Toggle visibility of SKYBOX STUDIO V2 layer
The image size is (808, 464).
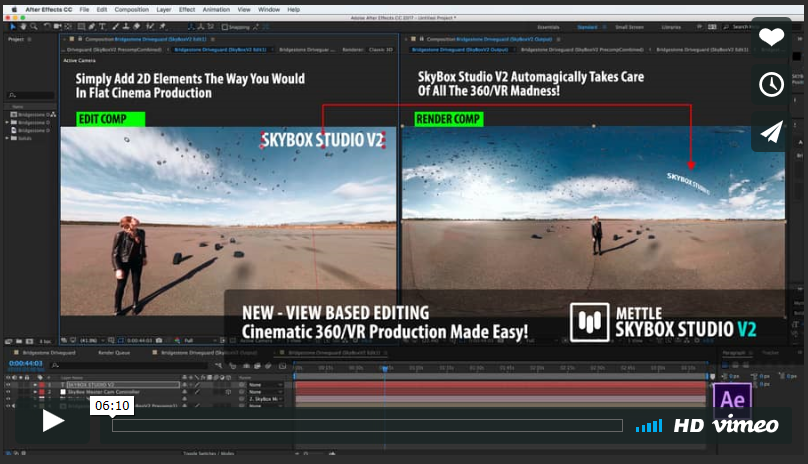tap(8, 385)
